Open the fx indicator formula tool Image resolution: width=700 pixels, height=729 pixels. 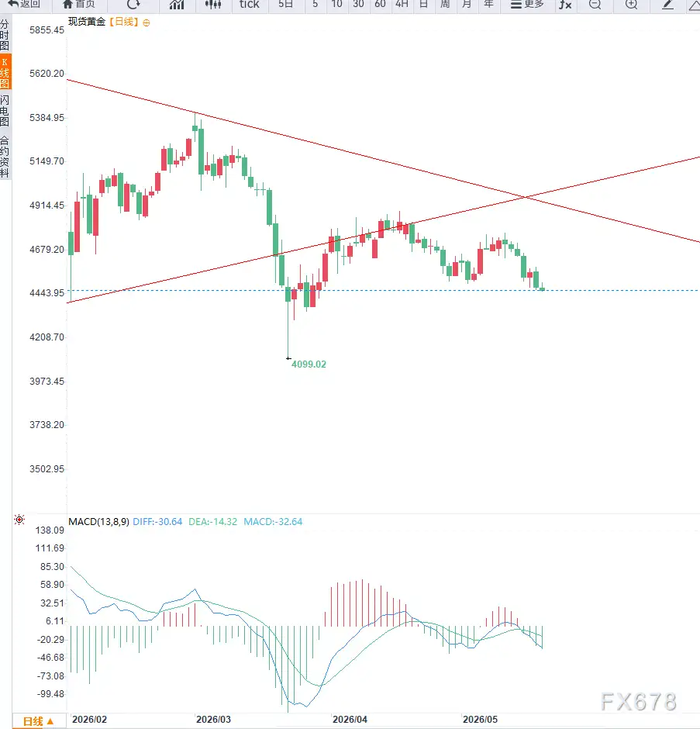point(565,5)
